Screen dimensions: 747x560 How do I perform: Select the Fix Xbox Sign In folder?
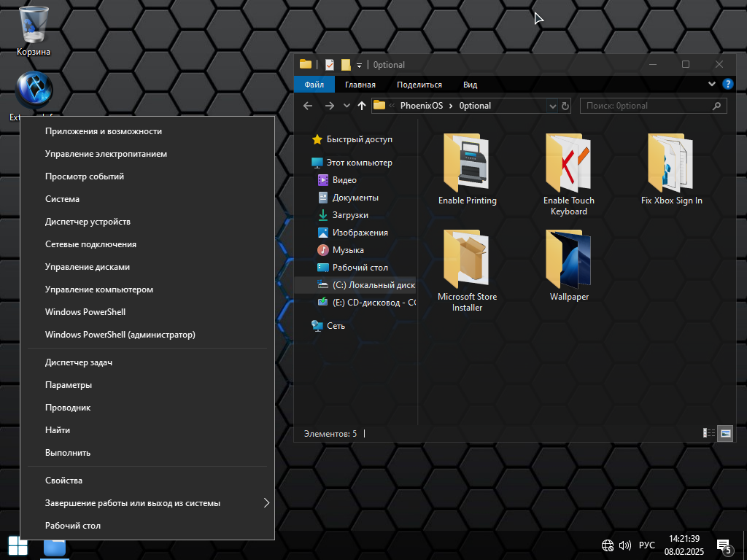coord(671,169)
